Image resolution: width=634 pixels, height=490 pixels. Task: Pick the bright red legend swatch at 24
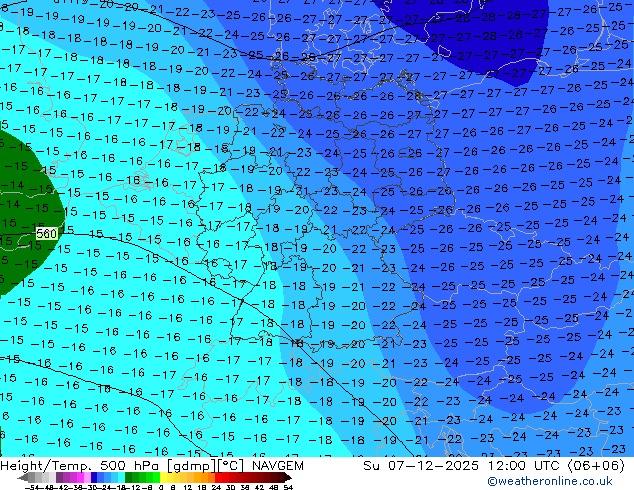tap(219, 477)
